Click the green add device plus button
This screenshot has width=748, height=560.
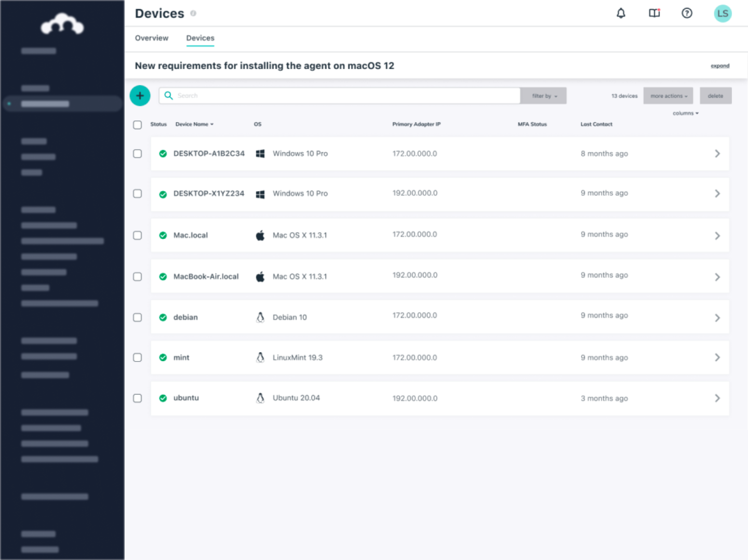[x=140, y=96]
